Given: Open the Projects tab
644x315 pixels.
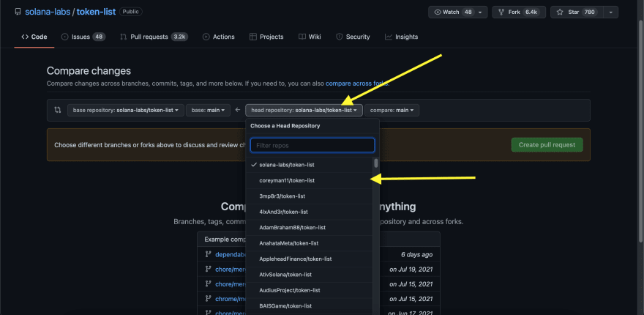Looking at the screenshot, I should (x=266, y=37).
